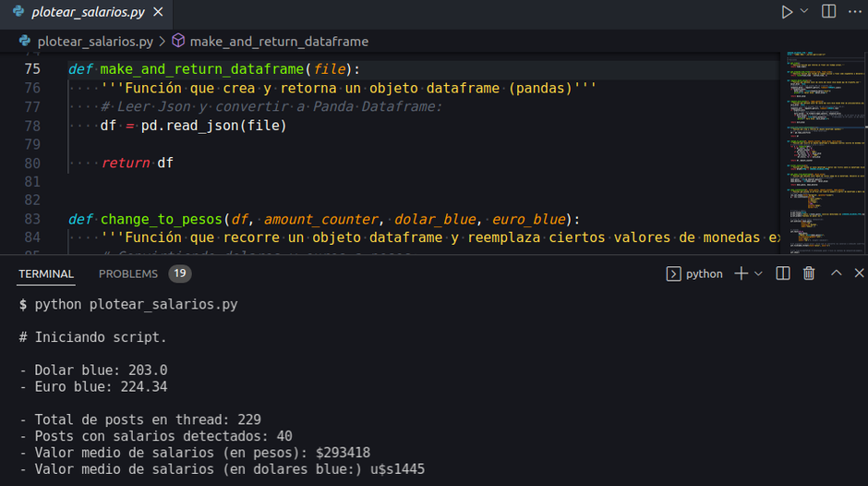This screenshot has height=486, width=868.
Task: Click pd.read_json(file) call on line 78
Action: point(213,126)
